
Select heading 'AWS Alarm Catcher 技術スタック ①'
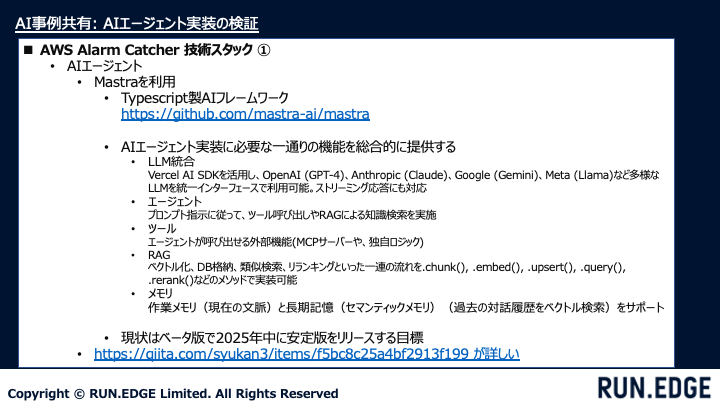pos(155,50)
